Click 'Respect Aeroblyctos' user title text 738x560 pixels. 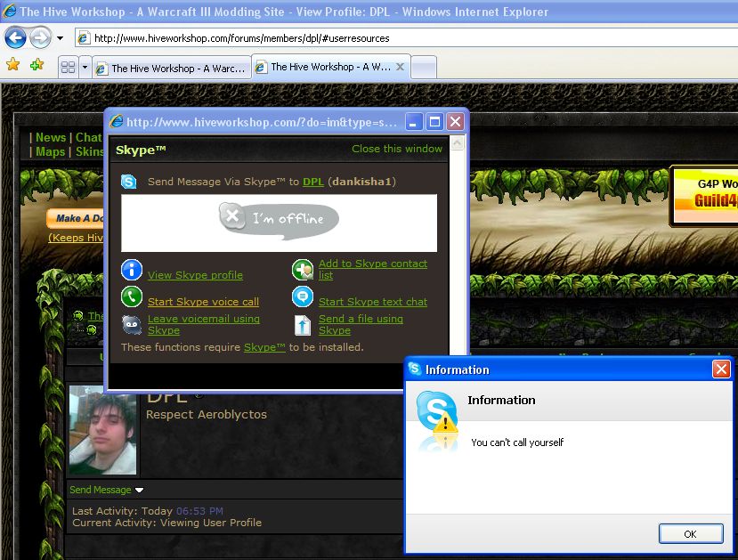(x=207, y=415)
